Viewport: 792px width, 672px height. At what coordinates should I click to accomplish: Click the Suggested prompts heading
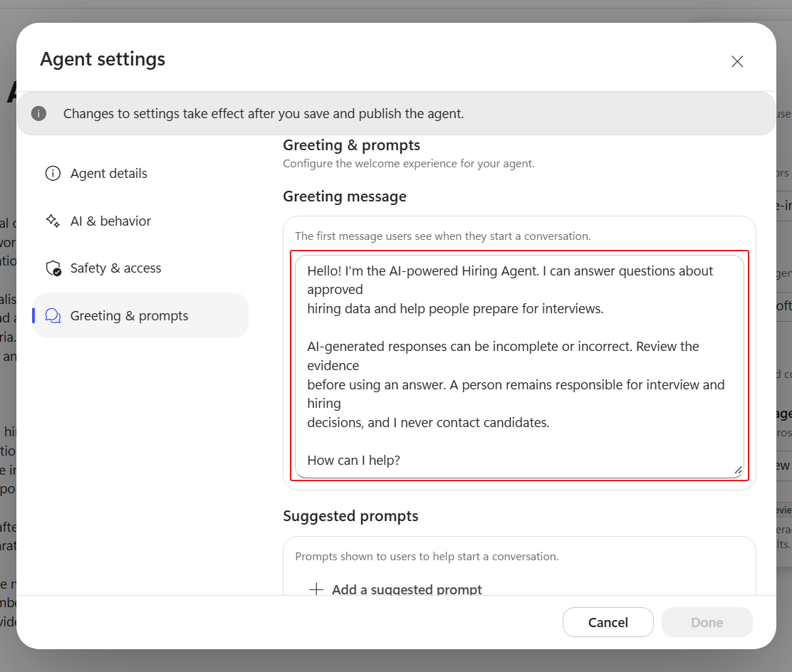(x=350, y=516)
